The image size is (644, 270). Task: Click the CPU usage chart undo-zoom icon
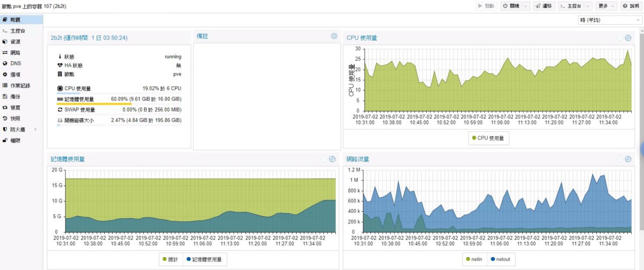620,38
